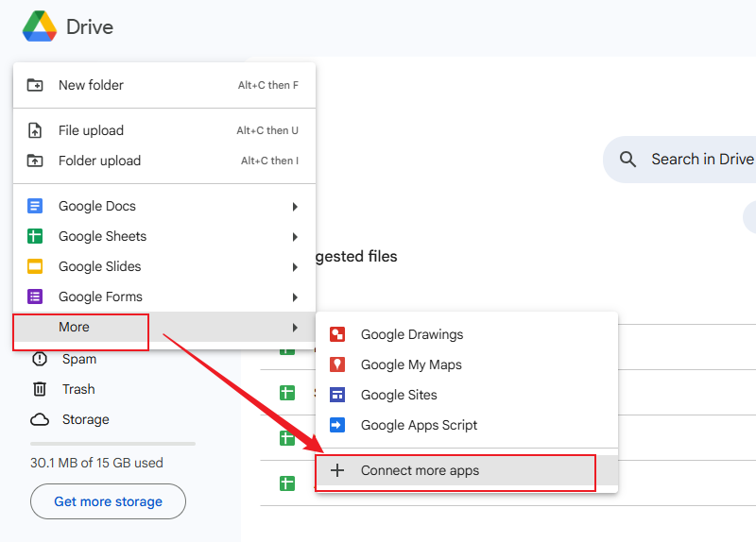Click the File upload icon
This screenshot has width=756, height=542.
point(35,130)
